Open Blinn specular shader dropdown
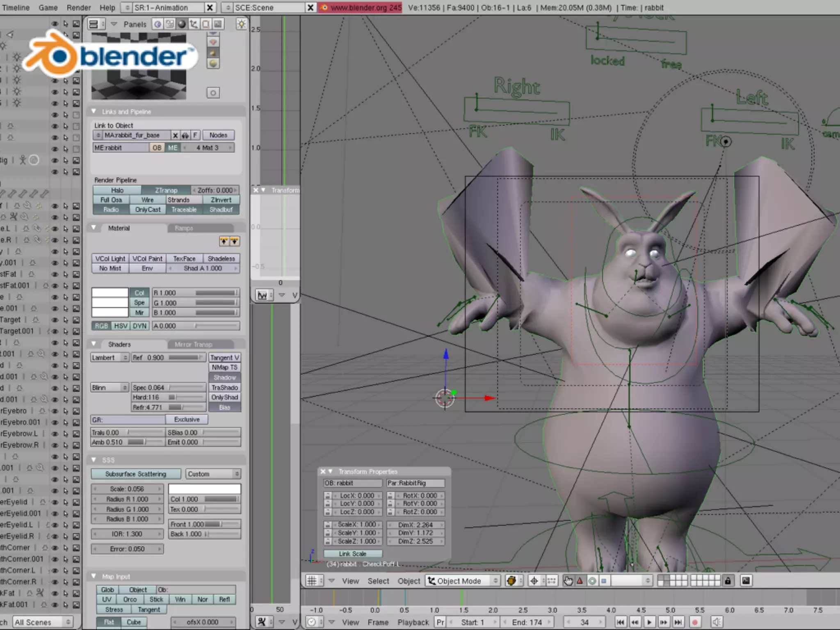 110,388
